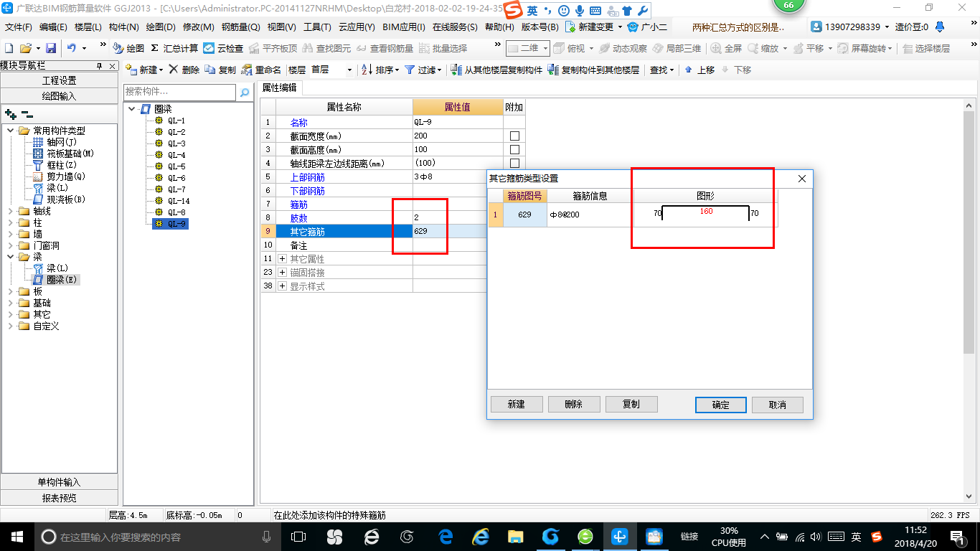This screenshot has width=980, height=551.
Task: Click the expand-all plus icon in navigator
Action: click(x=11, y=114)
